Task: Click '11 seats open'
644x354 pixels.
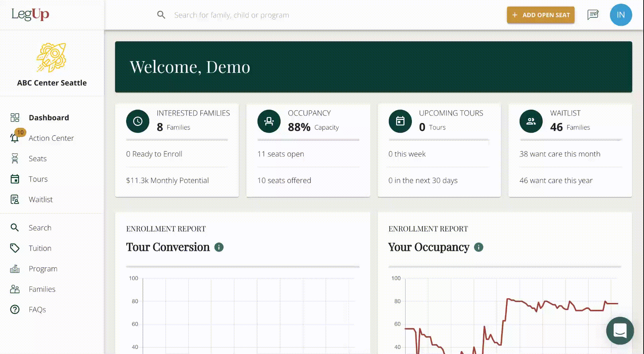Action: tap(281, 154)
